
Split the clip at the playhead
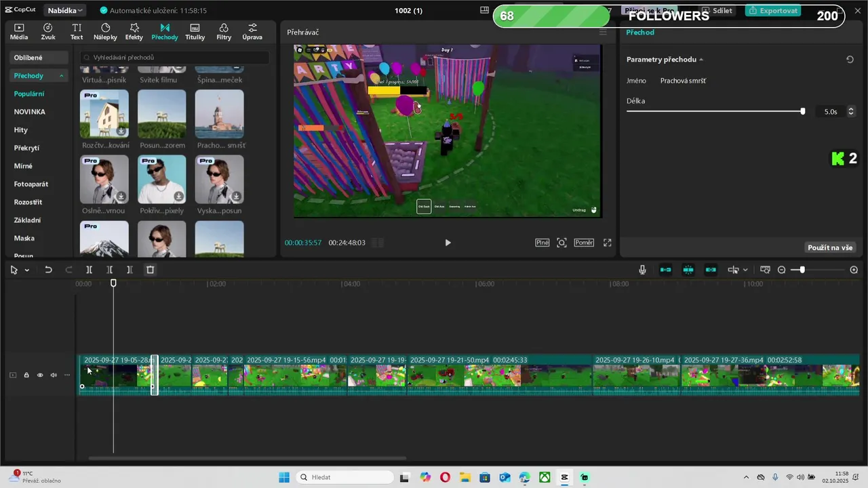(89, 270)
